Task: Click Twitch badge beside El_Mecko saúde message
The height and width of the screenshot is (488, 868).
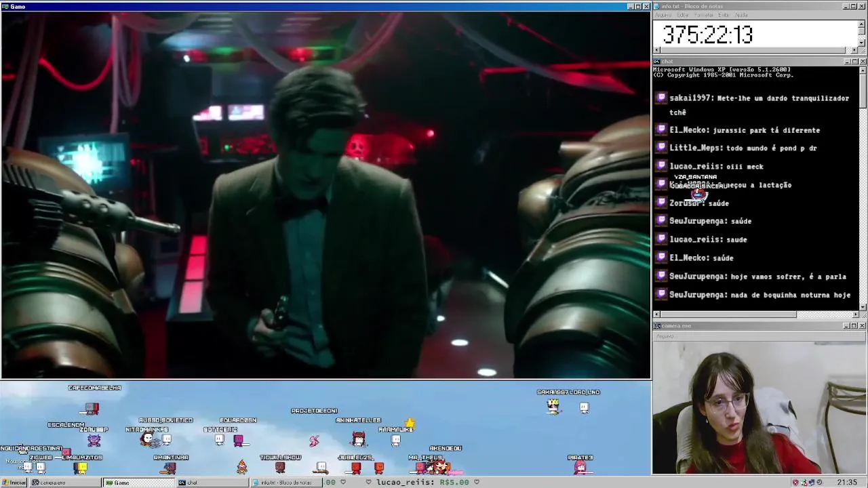Action: (x=661, y=258)
